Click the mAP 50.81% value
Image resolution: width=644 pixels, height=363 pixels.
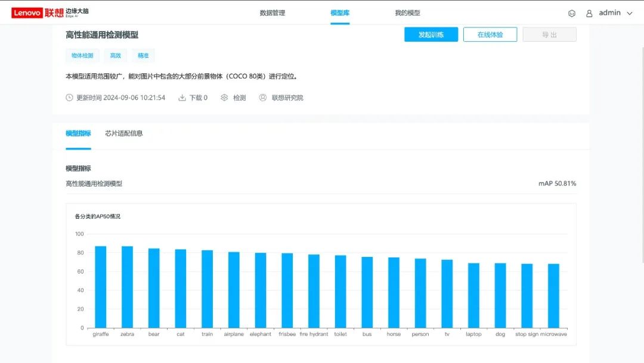(x=557, y=183)
